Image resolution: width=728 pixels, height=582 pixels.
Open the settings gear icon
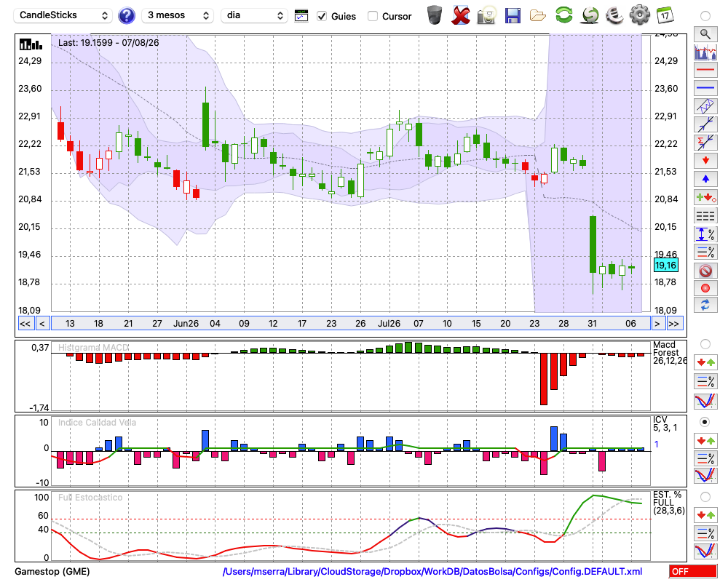(639, 15)
